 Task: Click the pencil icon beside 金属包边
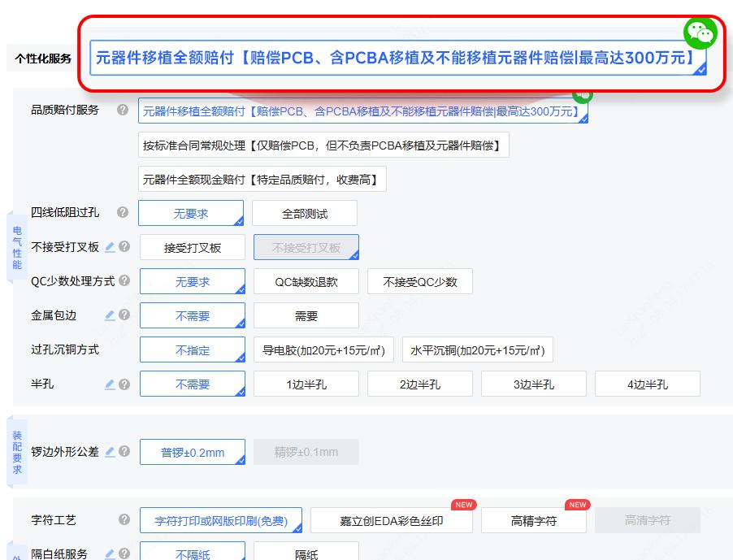click(x=110, y=315)
